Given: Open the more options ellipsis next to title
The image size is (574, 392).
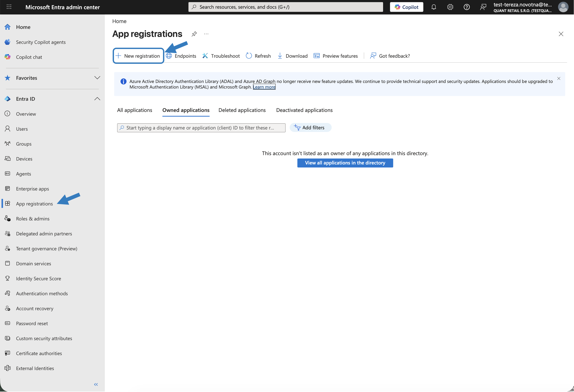Looking at the screenshot, I should point(206,34).
